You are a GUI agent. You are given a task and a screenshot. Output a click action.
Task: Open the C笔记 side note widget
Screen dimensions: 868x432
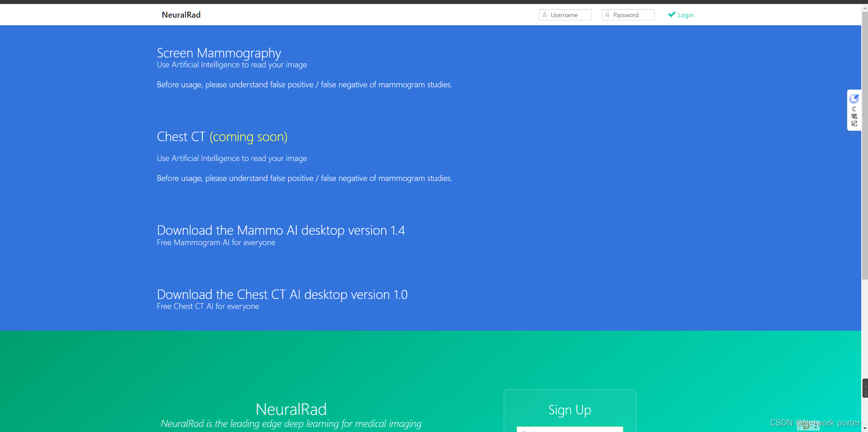click(854, 110)
